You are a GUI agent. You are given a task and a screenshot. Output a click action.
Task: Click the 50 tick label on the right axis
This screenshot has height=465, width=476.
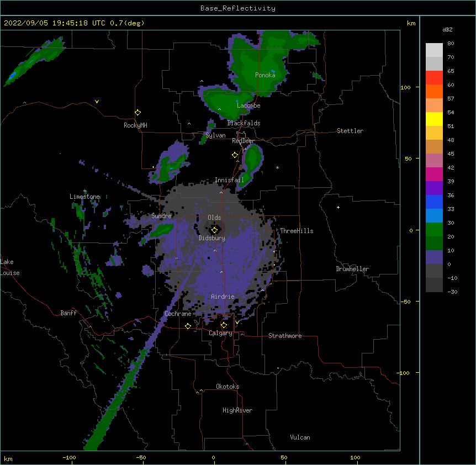408,158
